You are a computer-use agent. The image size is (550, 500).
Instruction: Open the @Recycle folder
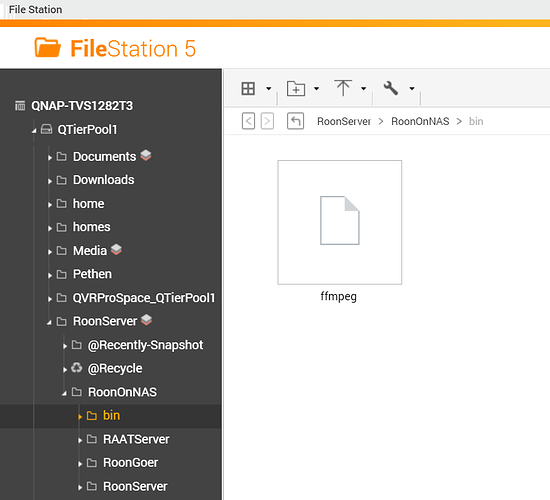pyautogui.click(x=115, y=368)
